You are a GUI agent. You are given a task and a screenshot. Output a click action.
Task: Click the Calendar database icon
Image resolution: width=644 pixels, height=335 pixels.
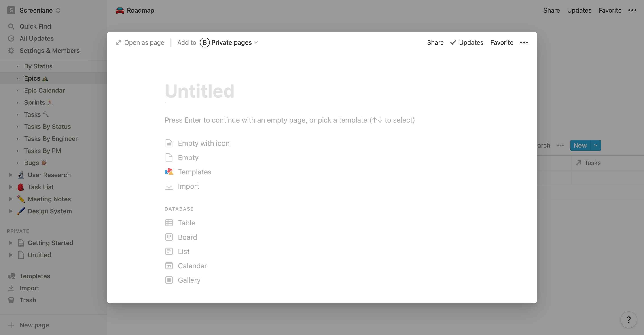[169, 265]
